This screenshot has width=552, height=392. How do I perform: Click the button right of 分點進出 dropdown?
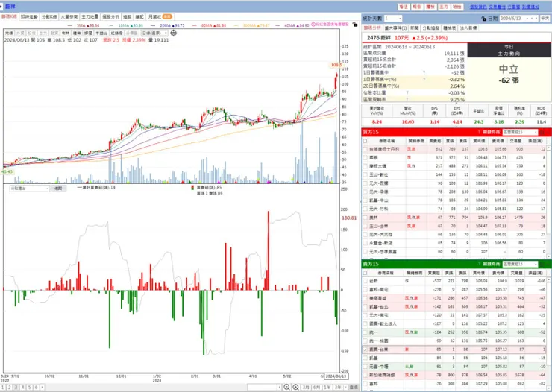pyautogui.click(x=58, y=189)
